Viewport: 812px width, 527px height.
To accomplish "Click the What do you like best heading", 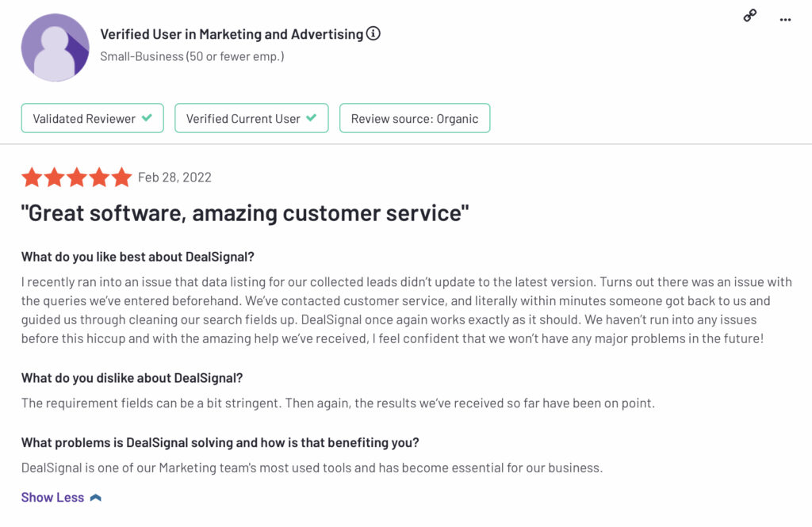I will point(138,257).
